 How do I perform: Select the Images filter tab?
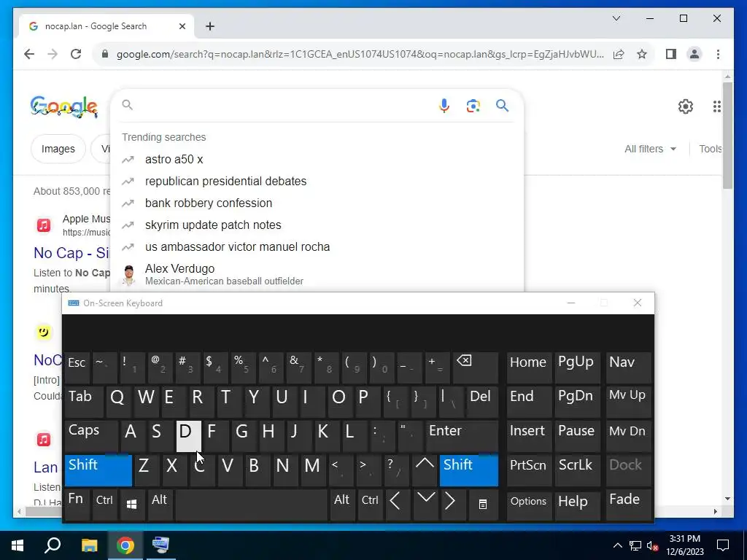point(58,149)
